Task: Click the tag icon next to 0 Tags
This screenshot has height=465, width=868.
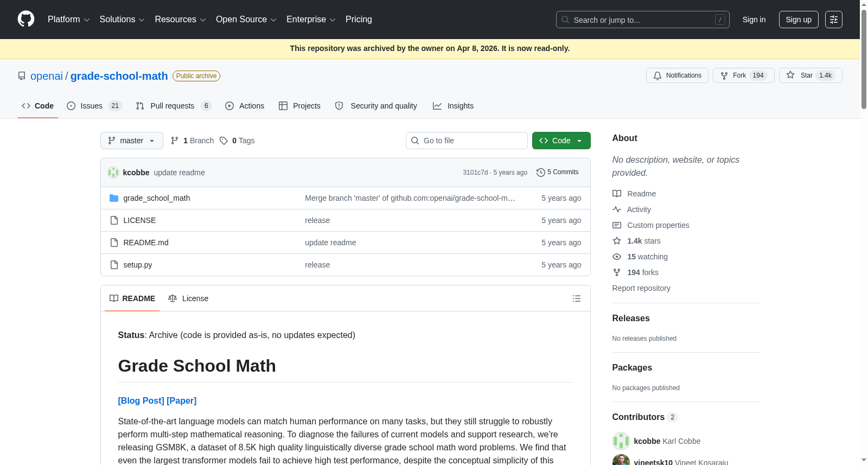Action: (x=224, y=141)
